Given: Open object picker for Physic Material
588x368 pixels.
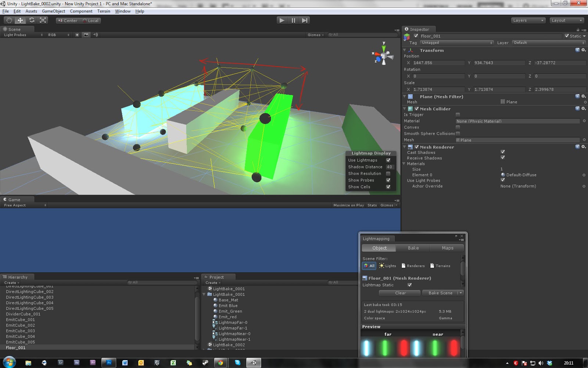Looking at the screenshot, I should point(584,121).
